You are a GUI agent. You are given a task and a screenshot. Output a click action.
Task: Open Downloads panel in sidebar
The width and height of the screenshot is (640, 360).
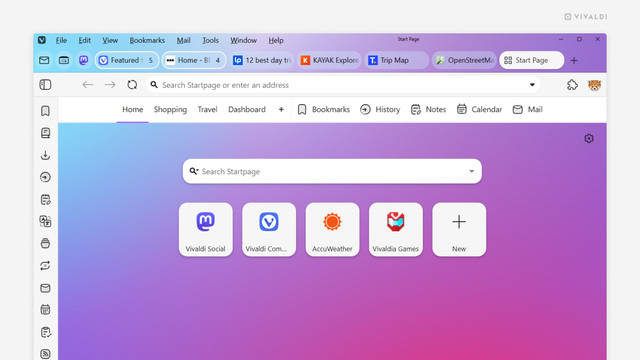coord(45,155)
